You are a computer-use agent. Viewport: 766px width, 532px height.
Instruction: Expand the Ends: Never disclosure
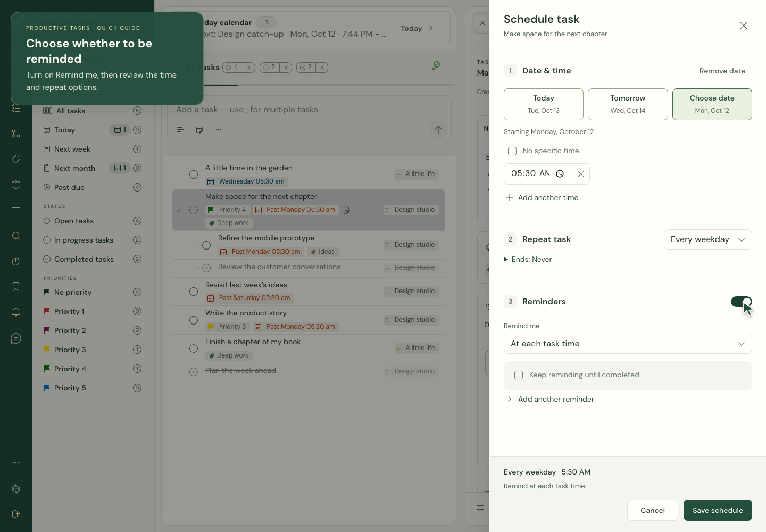(x=528, y=260)
